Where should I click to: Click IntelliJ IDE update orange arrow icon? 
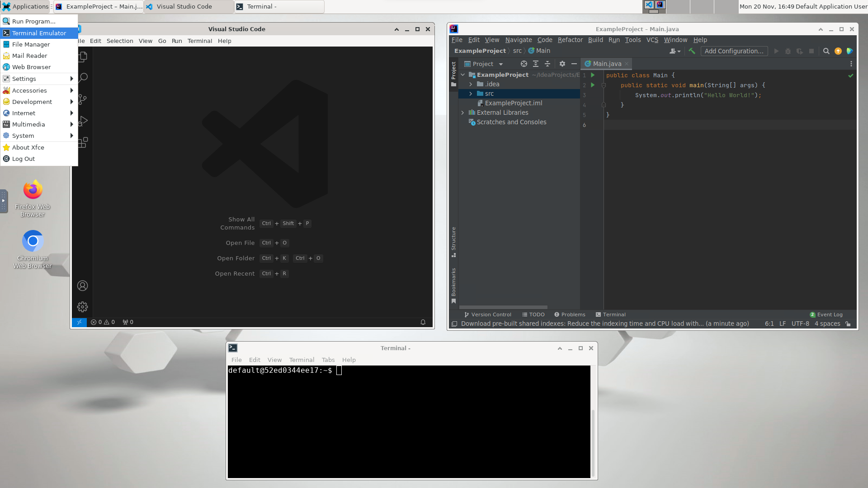pos(838,51)
